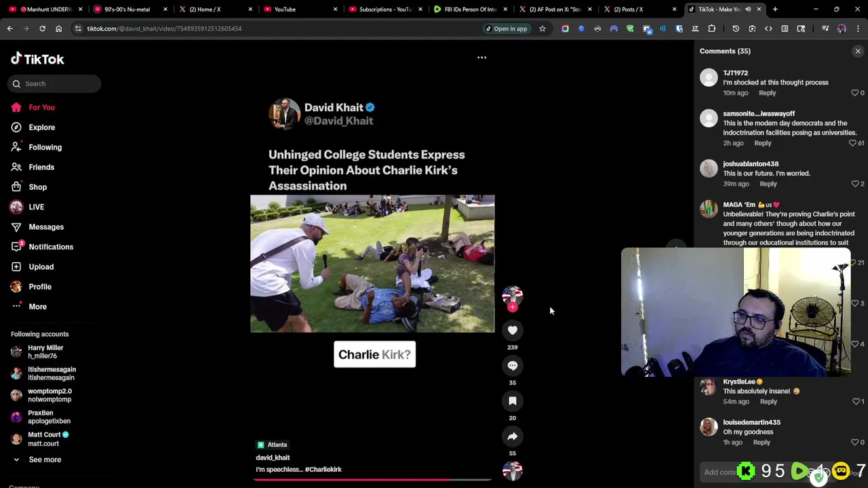Like the video with the heart icon
The image size is (868, 488).
click(513, 330)
